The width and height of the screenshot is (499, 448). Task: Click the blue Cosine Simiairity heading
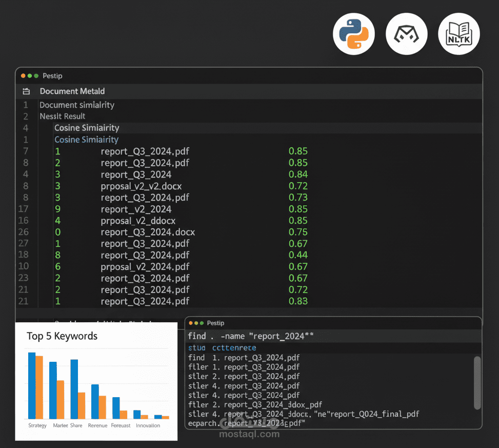point(86,140)
